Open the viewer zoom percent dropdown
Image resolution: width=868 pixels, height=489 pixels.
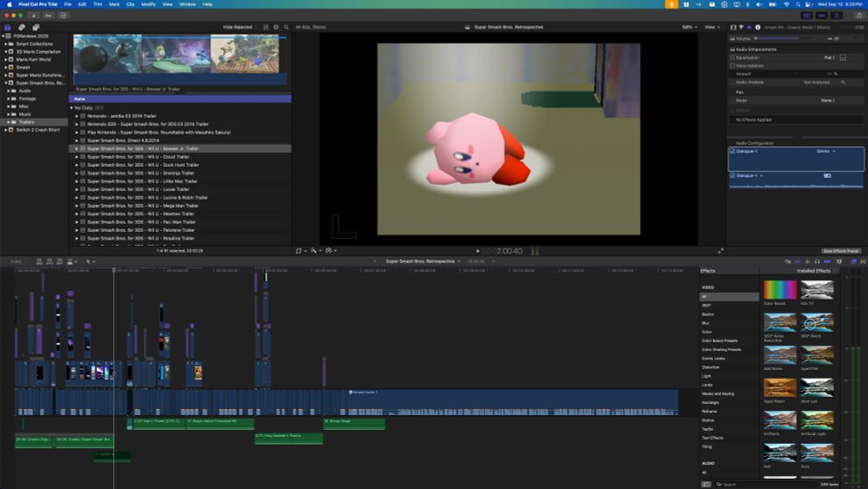[x=689, y=27]
